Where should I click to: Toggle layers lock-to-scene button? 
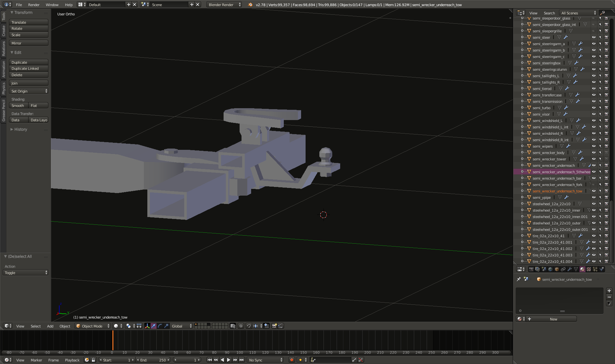[x=233, y=326]
